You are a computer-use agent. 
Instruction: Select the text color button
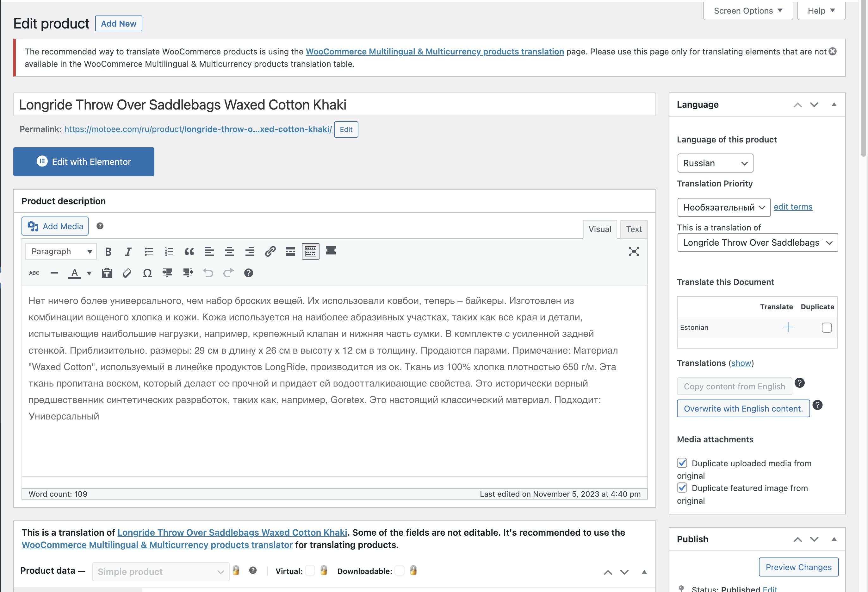coord(75,273)
